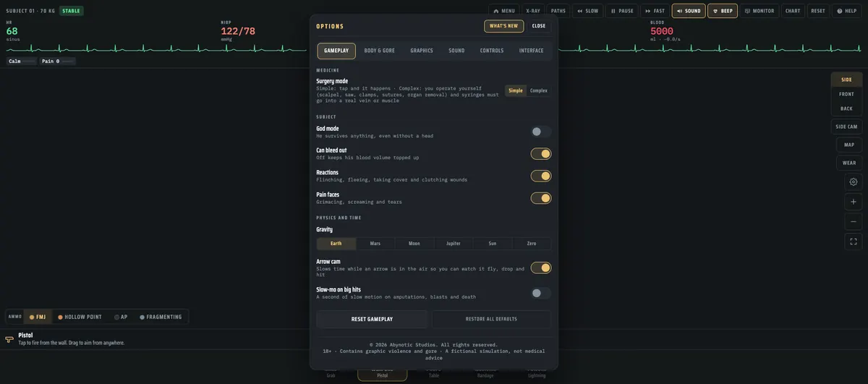868x384 pixels.
Task: Click the blood pressure reading 122/78
Action: [238, 31]
